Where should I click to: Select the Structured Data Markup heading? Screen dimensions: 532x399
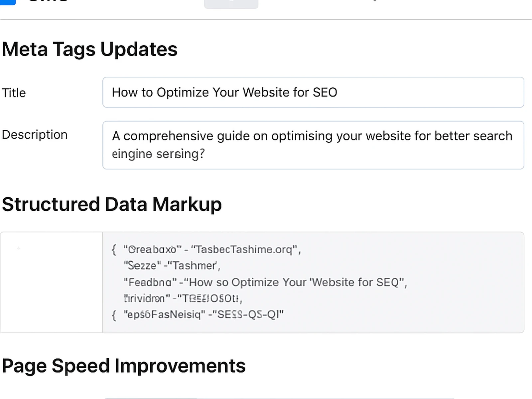coord(112,204)
